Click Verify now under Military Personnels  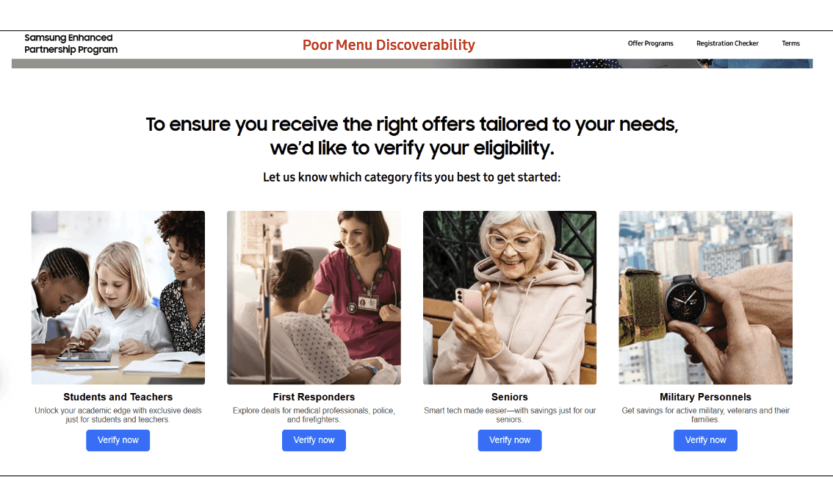tap(705, 440)
